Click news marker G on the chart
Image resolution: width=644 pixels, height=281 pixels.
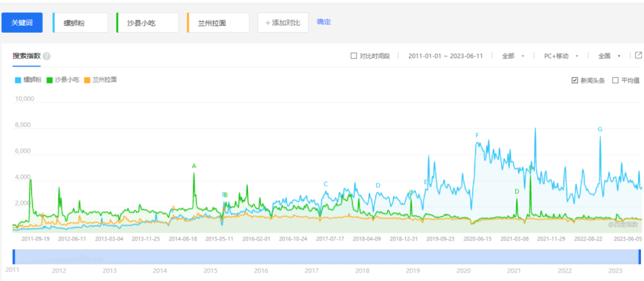tap(600, 129)
